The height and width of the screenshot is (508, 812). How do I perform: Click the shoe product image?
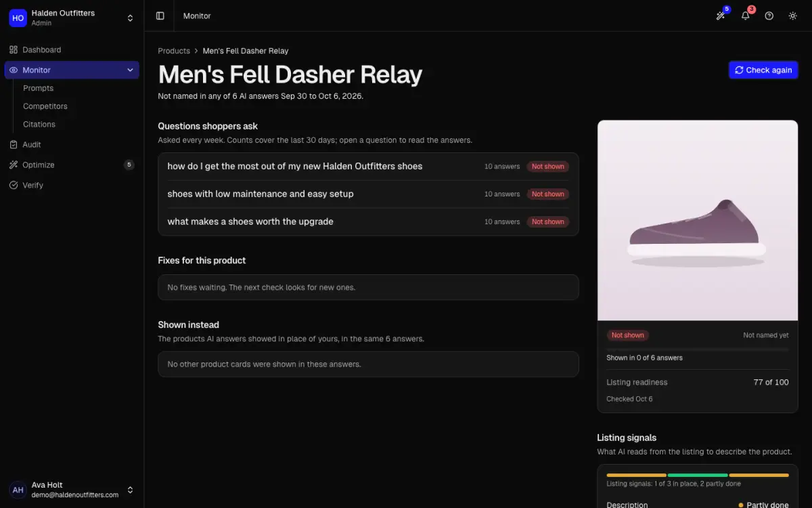tap(698, 220)
